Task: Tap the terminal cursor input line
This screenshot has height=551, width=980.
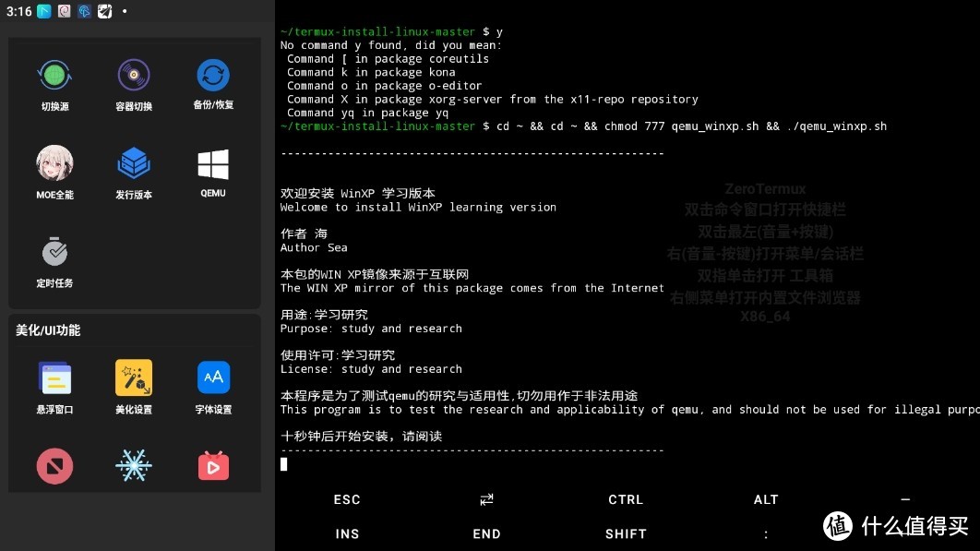Action: [283, 464]
